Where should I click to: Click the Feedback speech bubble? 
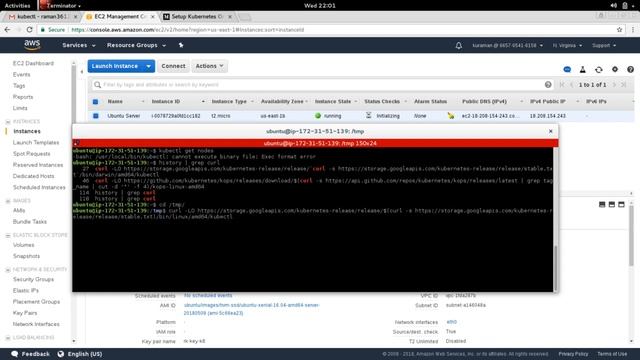point(15,354)
